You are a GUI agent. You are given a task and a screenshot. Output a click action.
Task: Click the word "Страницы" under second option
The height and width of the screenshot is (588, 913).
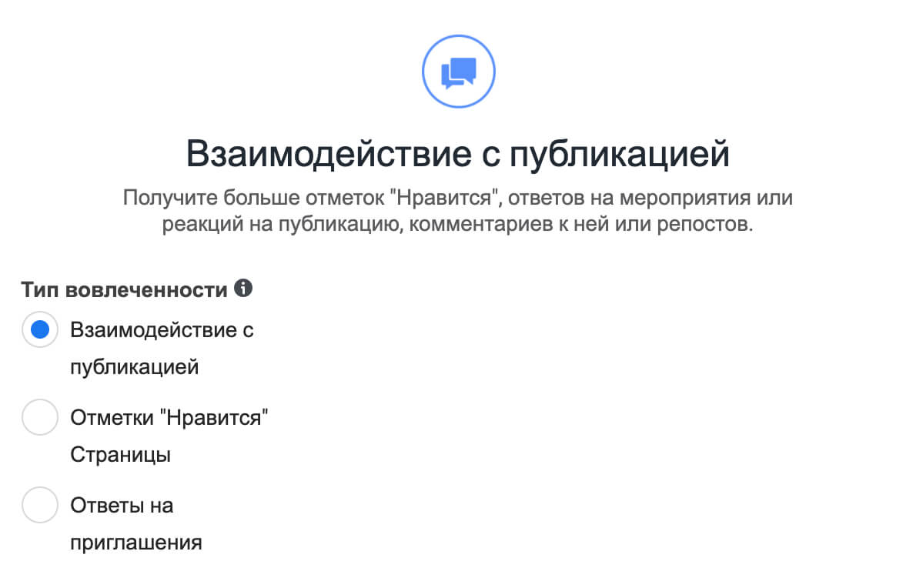121,455
